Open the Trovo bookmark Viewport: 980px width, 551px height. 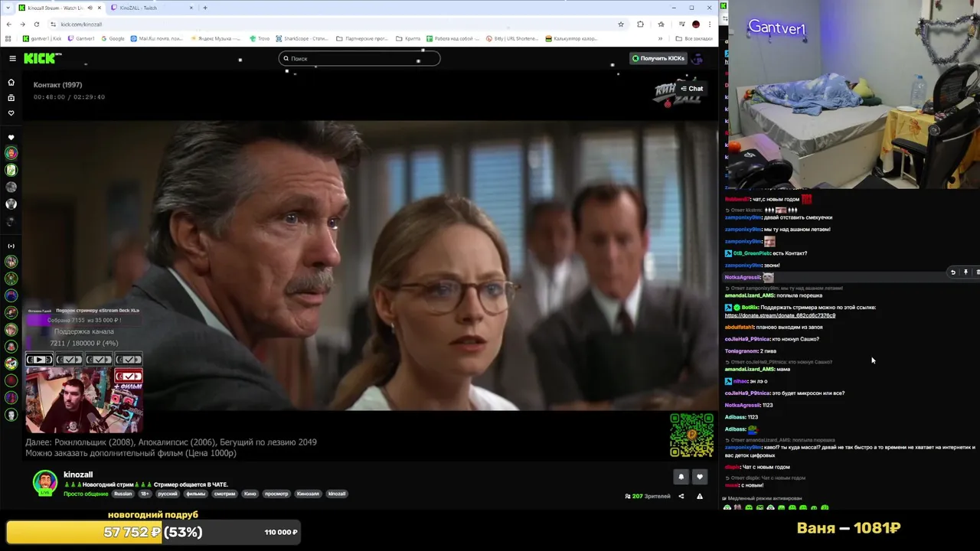(x=260, y=38)
